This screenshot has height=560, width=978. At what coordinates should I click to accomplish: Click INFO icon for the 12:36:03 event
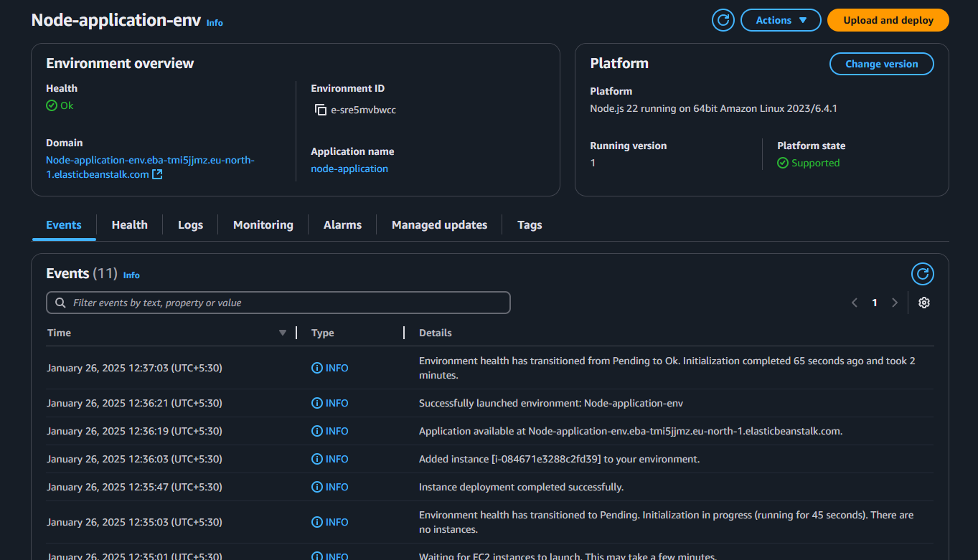click(316, 459)
